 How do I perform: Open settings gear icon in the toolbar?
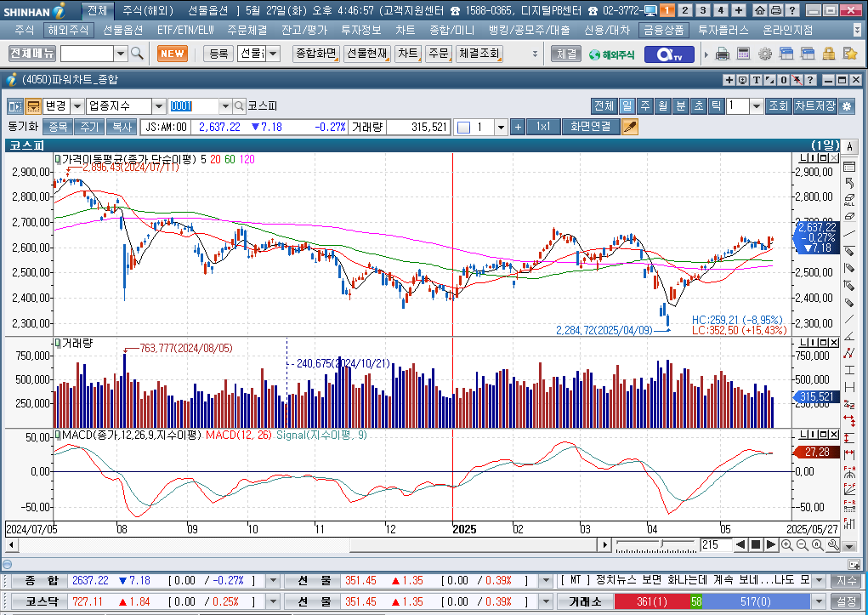click(x=764, y=54)
